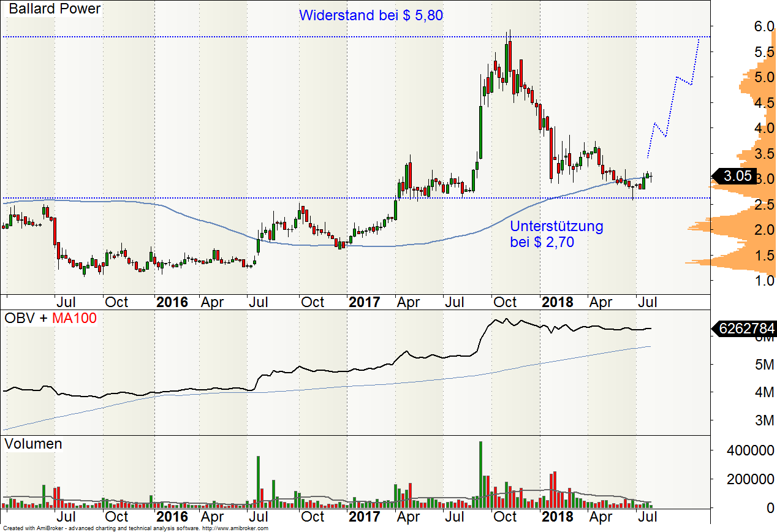Click the "Ballard Power" chart title
This screenshot has width=777, height=532.
pos(55,9)
